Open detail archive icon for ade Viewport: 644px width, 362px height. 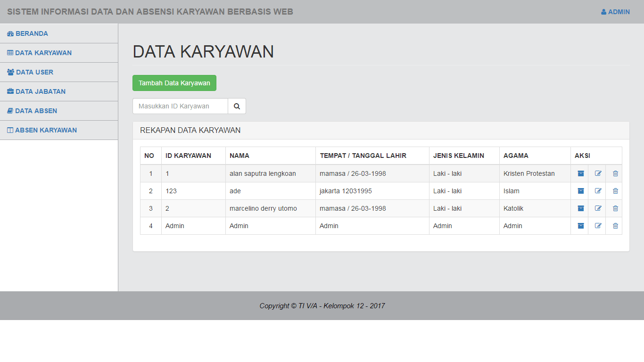[581, 191]
